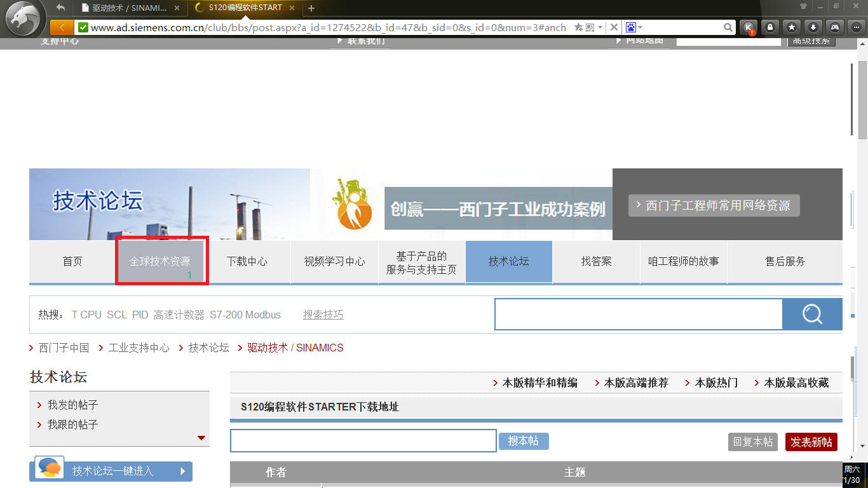Image resolution: width=868 pixels, height=488 pixels.
Task: Focus the 搜本帖 thread search input field
Action: [363, 441]
